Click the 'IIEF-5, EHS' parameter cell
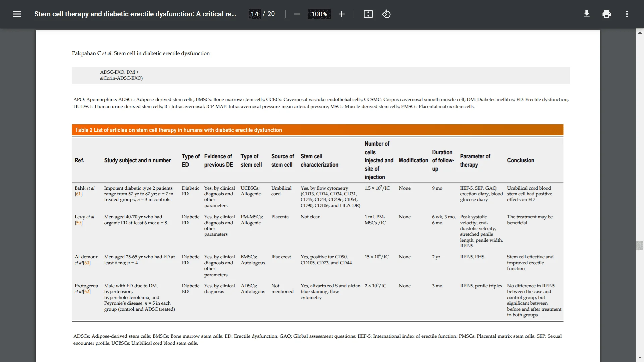This screenshot has width=644, height=362. [472, 257]
